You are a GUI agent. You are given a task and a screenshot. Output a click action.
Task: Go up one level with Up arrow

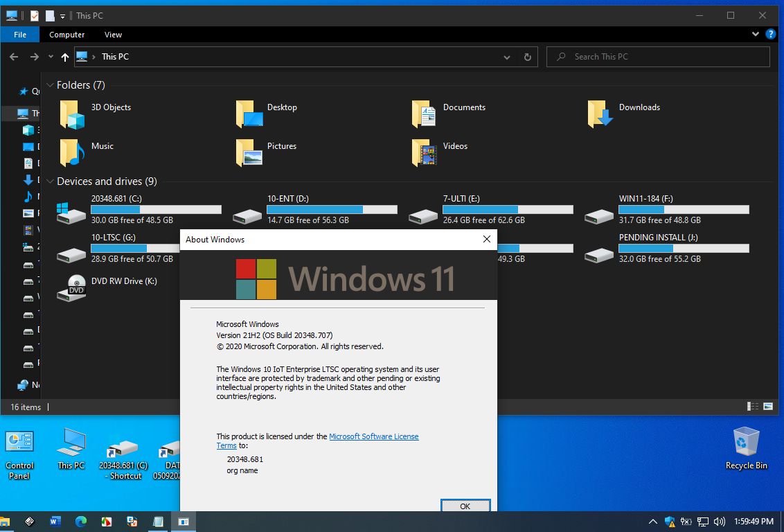pyautogui.click(x=65, y=57)
